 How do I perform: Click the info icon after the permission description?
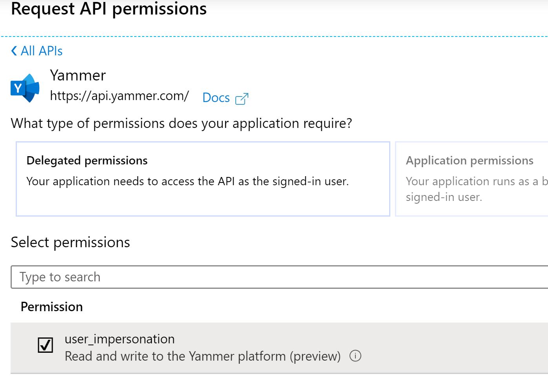point(355,356)
